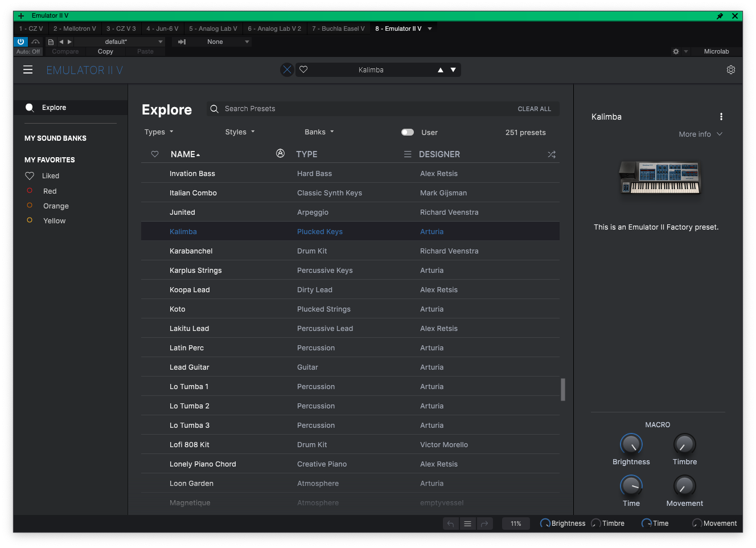Click the Arturia featured column icon
The height and width of the screenshot is (548, 756).
280,153
